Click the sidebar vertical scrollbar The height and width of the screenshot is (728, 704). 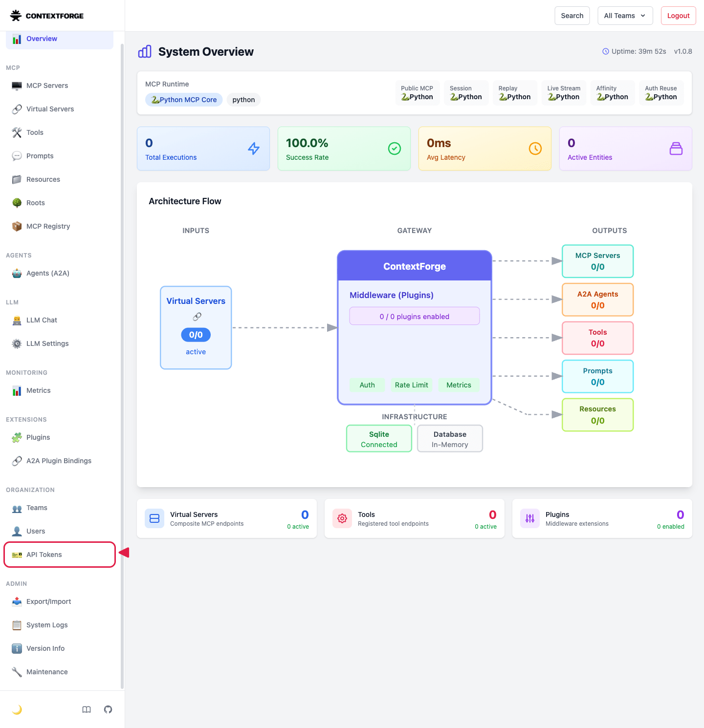coord(122,366)
